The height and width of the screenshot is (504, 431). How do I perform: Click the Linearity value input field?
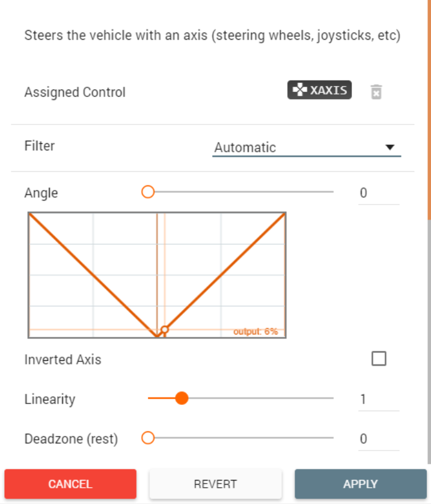click(378, 399)
